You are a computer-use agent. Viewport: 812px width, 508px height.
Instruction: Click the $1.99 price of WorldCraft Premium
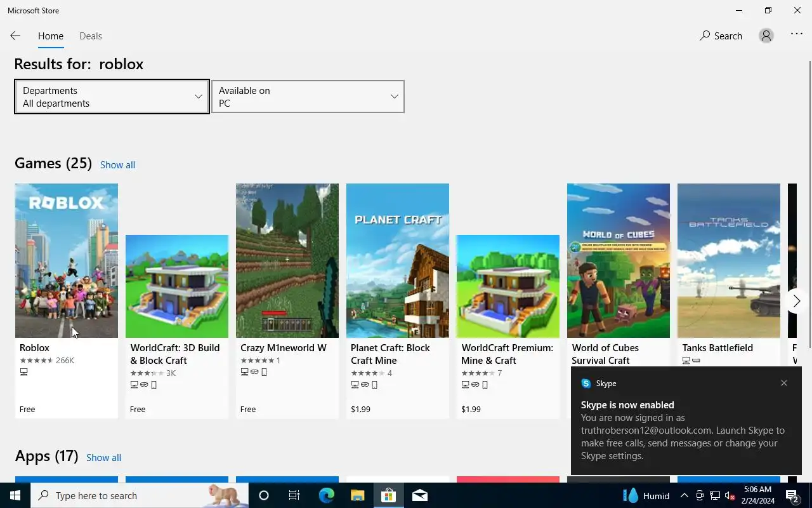[471, 410]
